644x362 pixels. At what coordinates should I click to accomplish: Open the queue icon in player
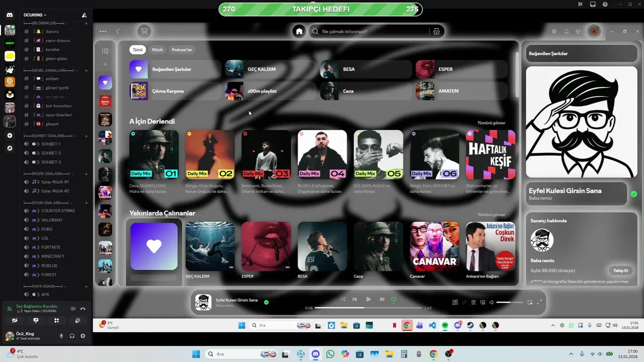pyautogui.click(x=473, y=302)
